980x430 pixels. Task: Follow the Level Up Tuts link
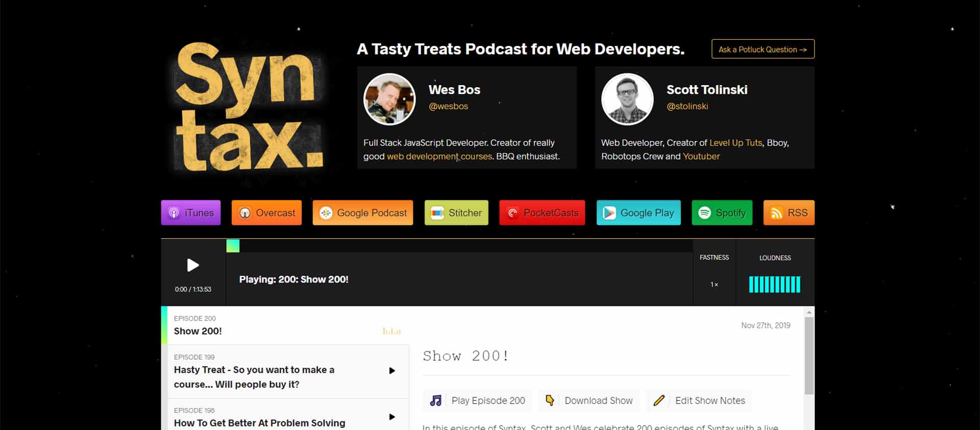click(736, 143)
